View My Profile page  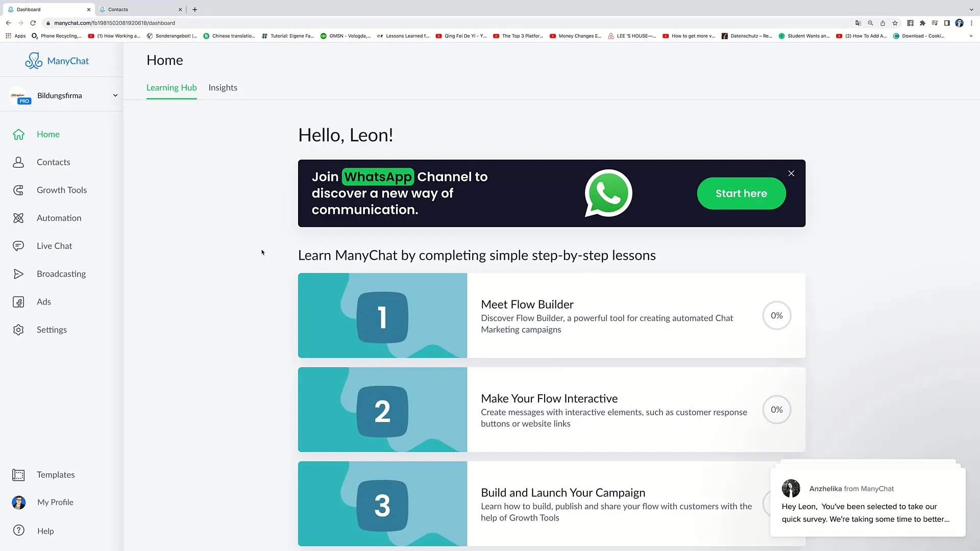coord(55,502)
